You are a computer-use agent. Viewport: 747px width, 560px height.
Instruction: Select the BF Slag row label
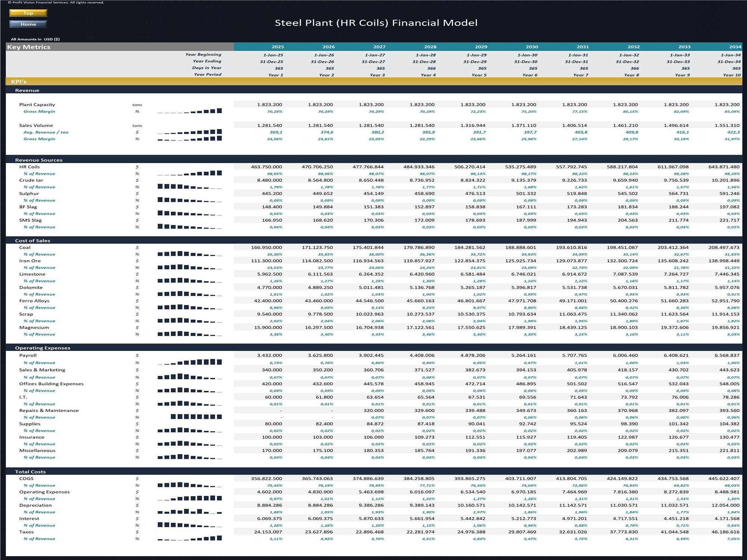[x=28, y=207]
